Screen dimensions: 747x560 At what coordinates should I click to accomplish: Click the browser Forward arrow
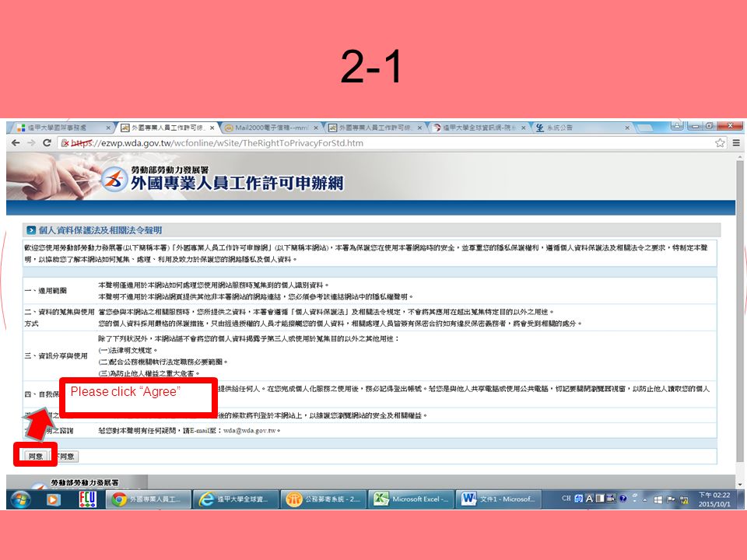[31, 143]
